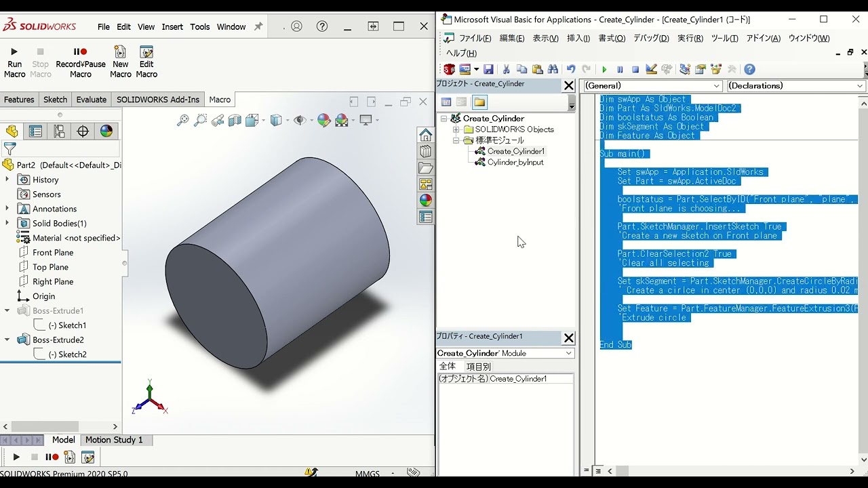Open File Explorer in the task pane

[425, 167]
